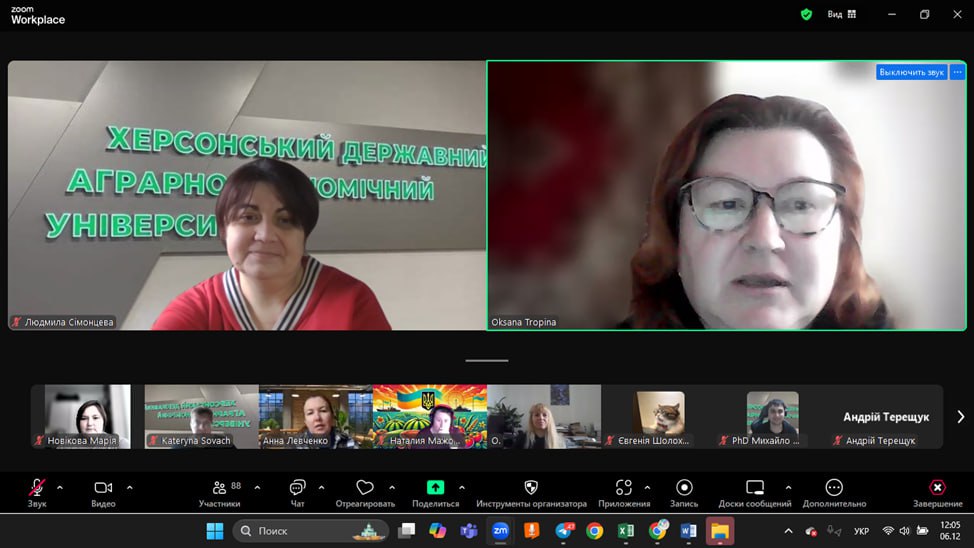Screen dimensions: 974x548
Task: Switch the УКР keyboard language
Action: coord(862,531)
